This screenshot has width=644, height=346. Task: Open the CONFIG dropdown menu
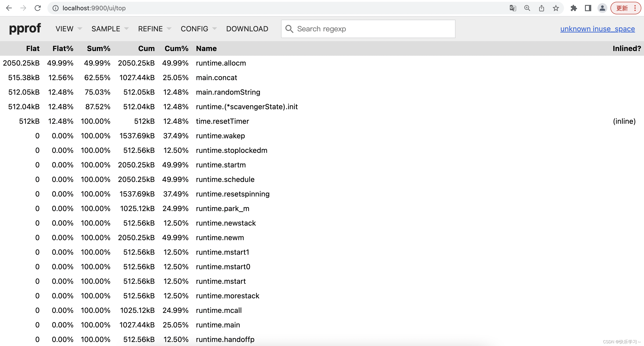point(199,29)
